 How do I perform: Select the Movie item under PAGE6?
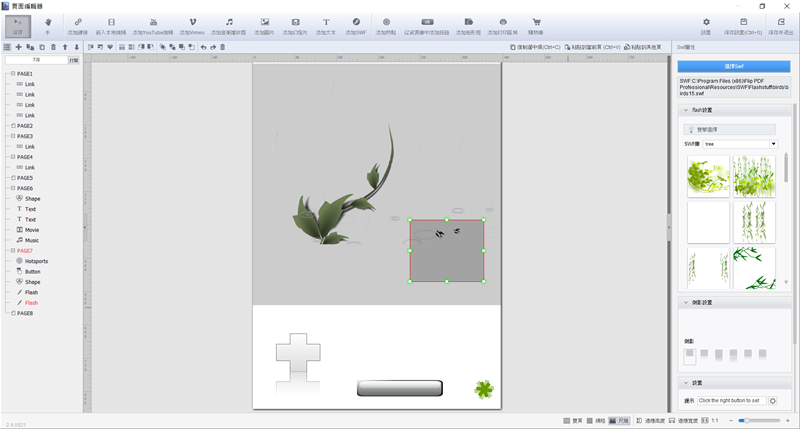point(32,229)
